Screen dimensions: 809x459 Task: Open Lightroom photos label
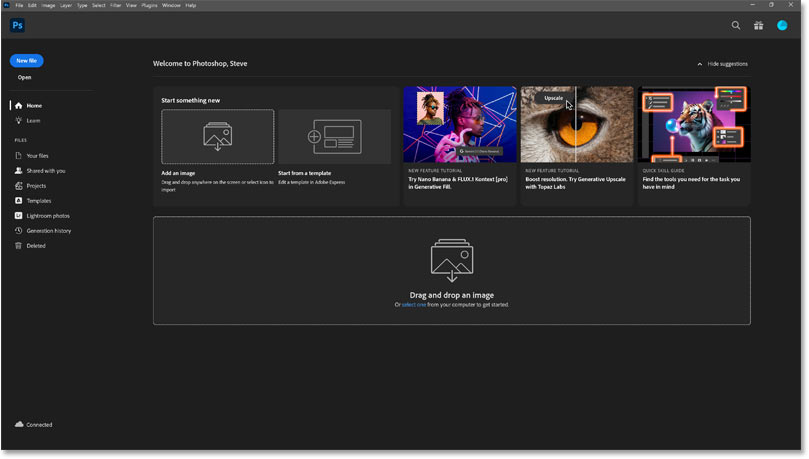point(48,216)
